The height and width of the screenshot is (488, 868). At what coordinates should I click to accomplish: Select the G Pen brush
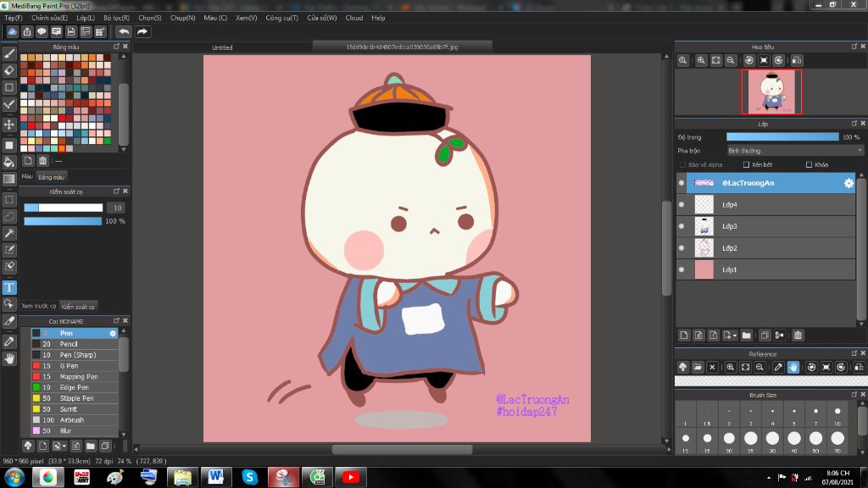point(75,366)
